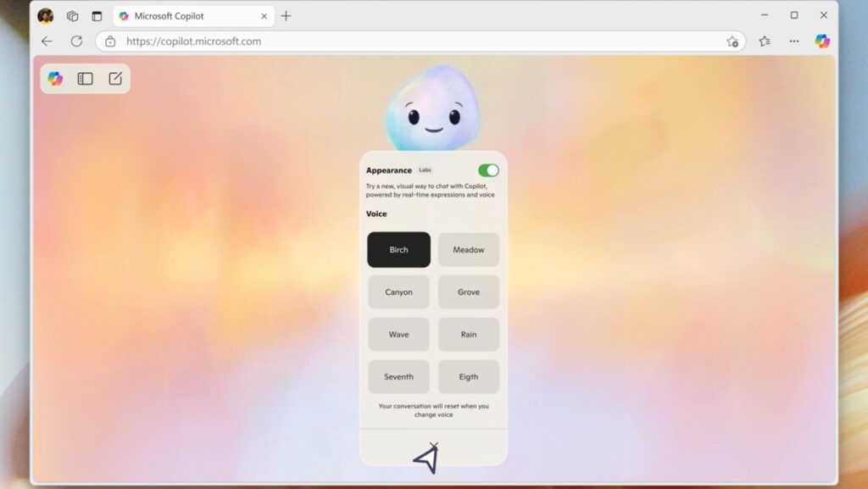Select the Meadow voice
The image size is (868, 489).
[468, 249]
